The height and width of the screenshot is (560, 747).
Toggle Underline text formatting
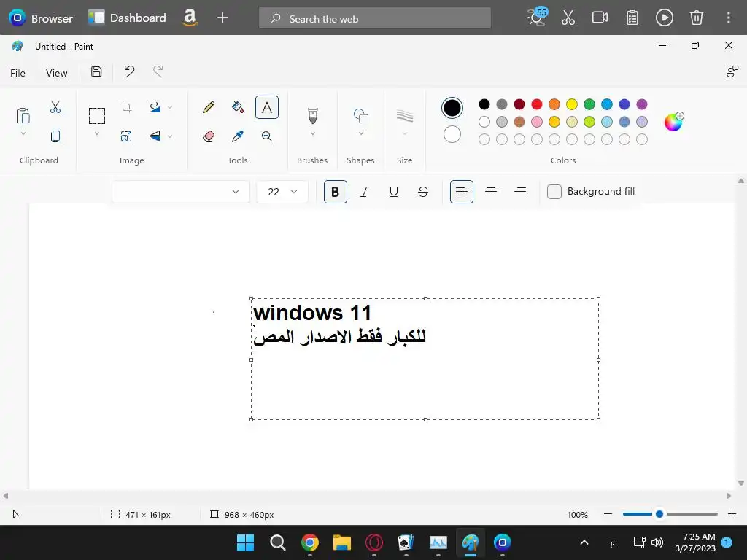[393, 192]
